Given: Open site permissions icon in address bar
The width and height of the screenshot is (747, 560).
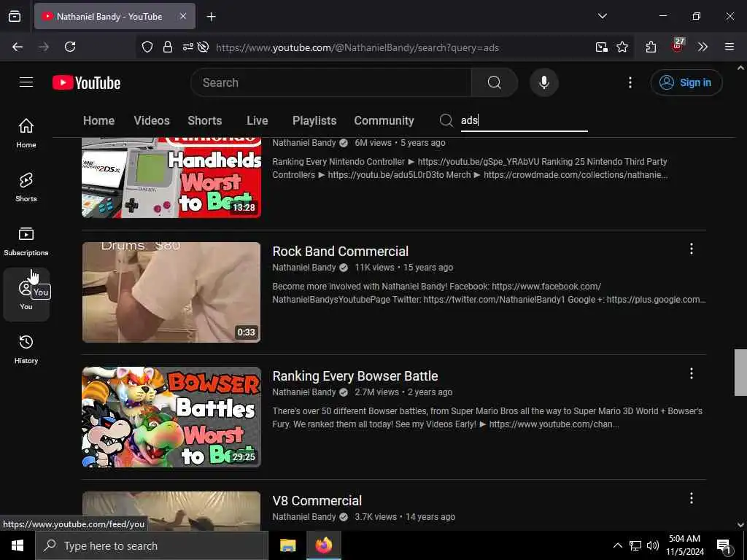Looking at the screenshot, I should click(x=187, y=47).
